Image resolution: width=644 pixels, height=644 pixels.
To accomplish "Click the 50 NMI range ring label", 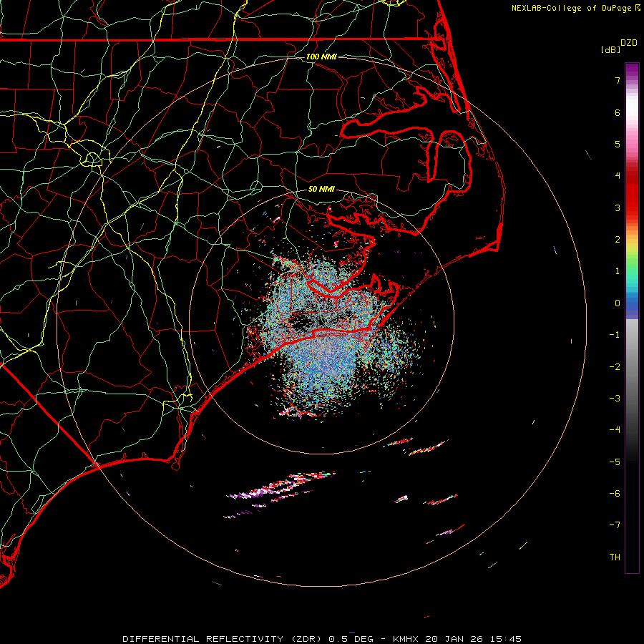I will coord(321,189).
